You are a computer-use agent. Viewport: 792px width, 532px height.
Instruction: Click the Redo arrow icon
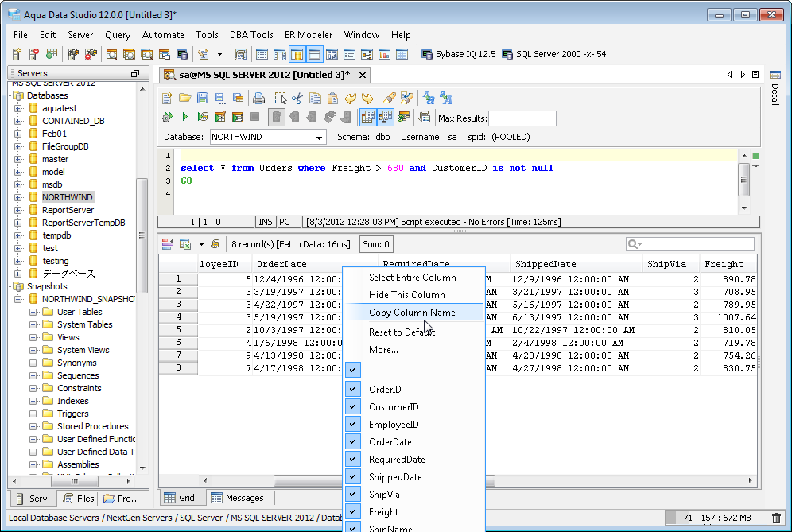tap(367, 98)
